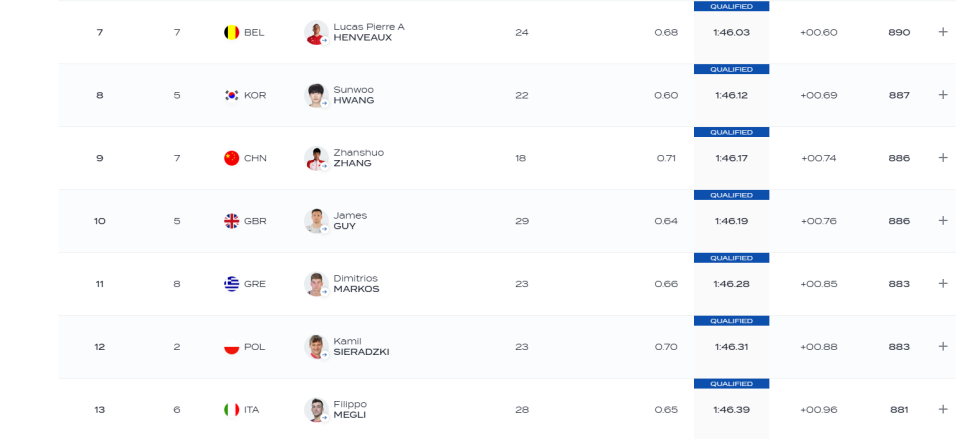Open James Guy athlete profile link

pos(350,221)
